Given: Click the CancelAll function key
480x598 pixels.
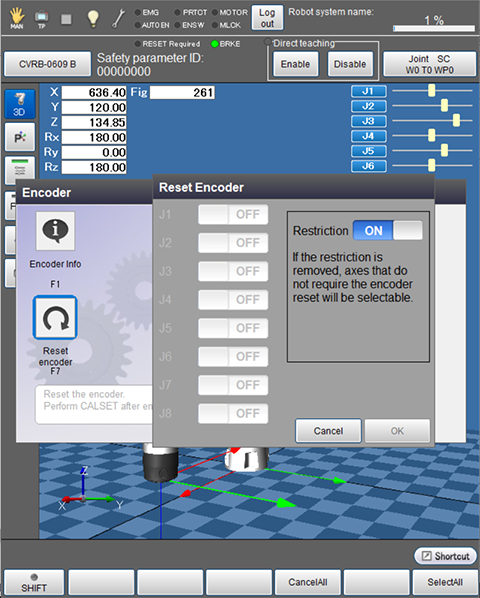Looking at the screenshot, I should pos(308,582).
